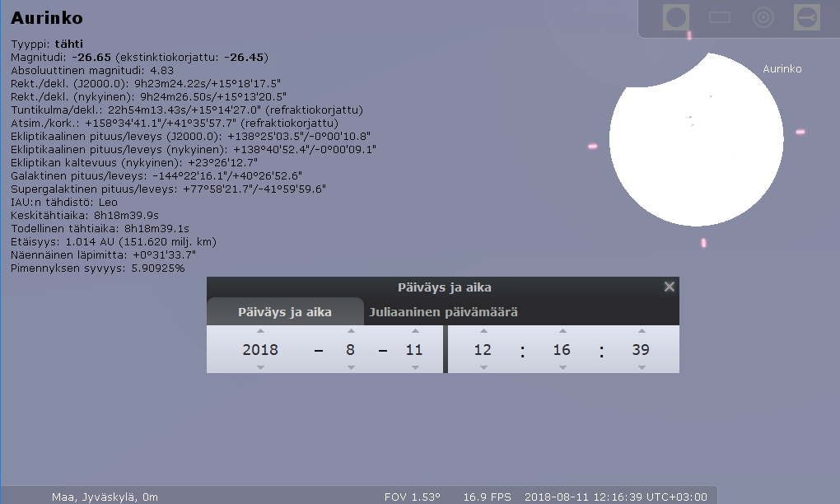Screen dimensions: 840x504
Task: Open oculars configuration wrench icon
Action: [806, 17]
